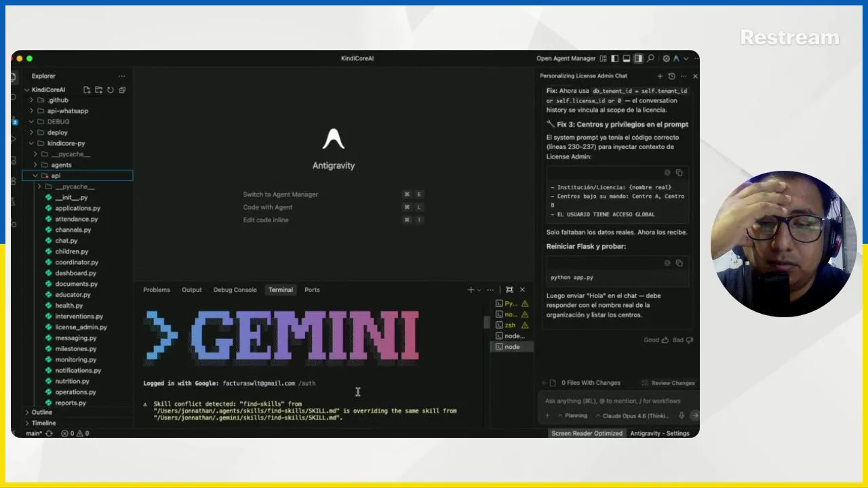Open chat history clock icon
Viewport: 868px width, 488px height.
(671, 76)
